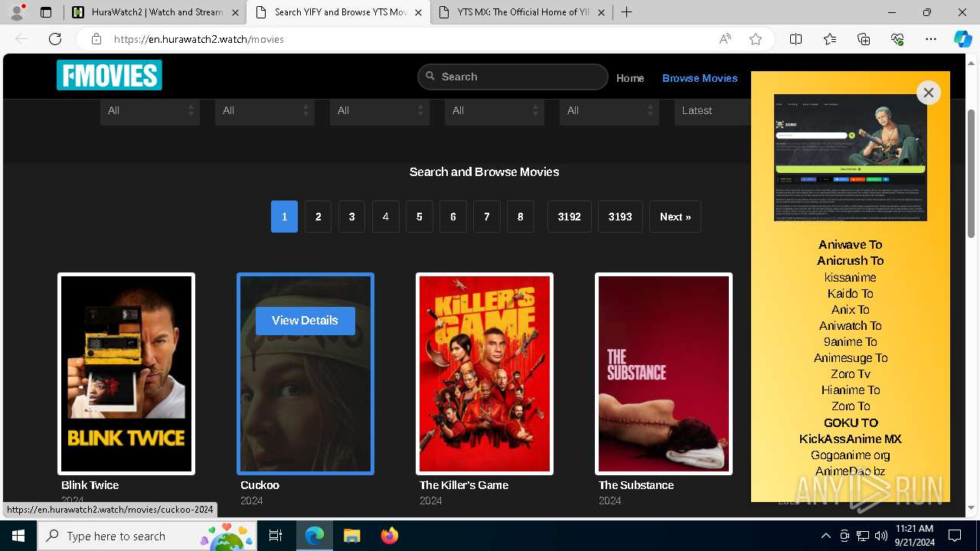
Task: Close the HuraWatch2 tab
Action: pos(235,12)
